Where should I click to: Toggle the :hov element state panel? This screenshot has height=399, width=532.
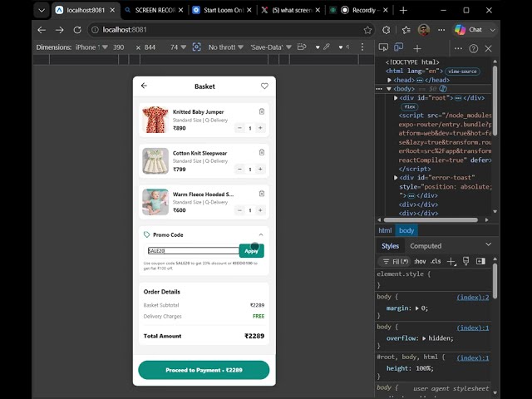420,261
